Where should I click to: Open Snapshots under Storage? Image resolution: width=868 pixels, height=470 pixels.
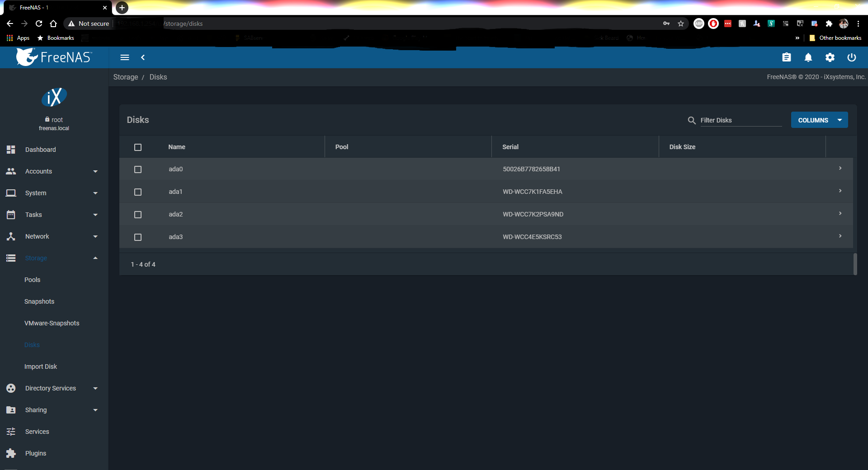click(39, 301)
